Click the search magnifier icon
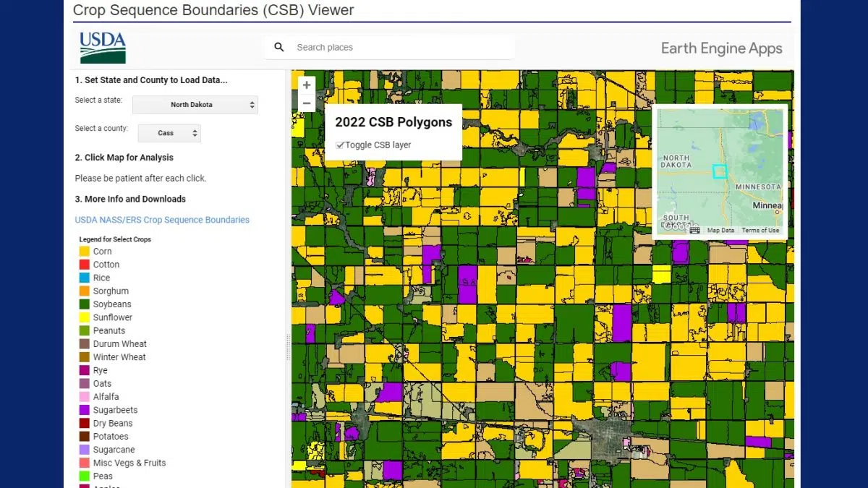Image resolution: width=868 pixels, height=488 pixels. 279,46
